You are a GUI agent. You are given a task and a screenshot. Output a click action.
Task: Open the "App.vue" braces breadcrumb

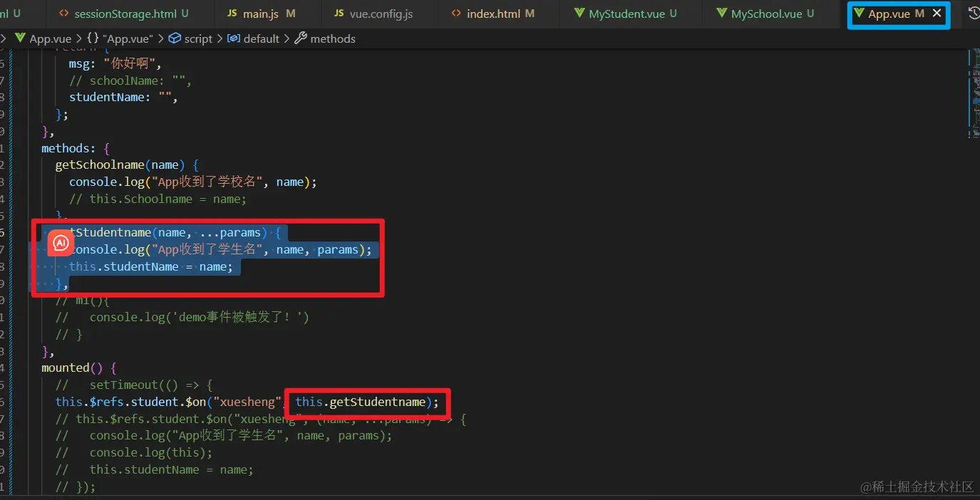tap(120, 38)
